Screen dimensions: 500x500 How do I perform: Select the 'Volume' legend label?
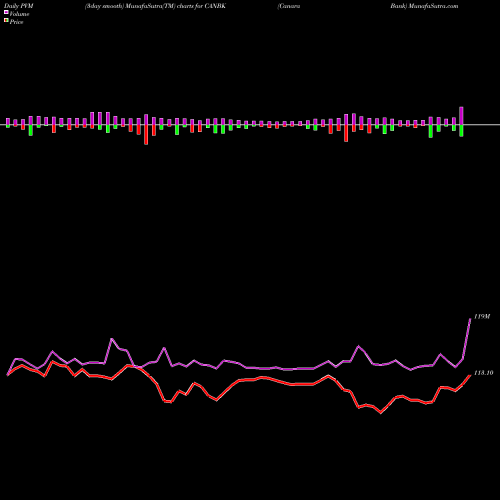click(19, 14)
